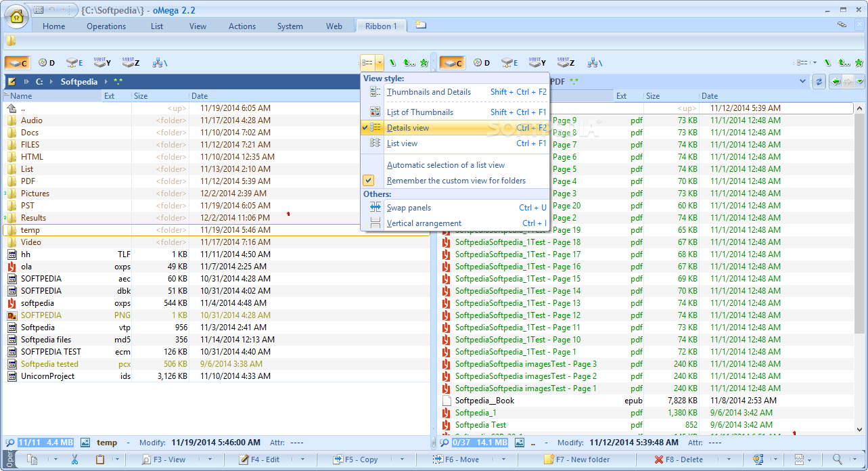Viewport: 868px width, 471px height.
Task: Click Softpedia segment in left path bar
Action: [x=79, y=82]
